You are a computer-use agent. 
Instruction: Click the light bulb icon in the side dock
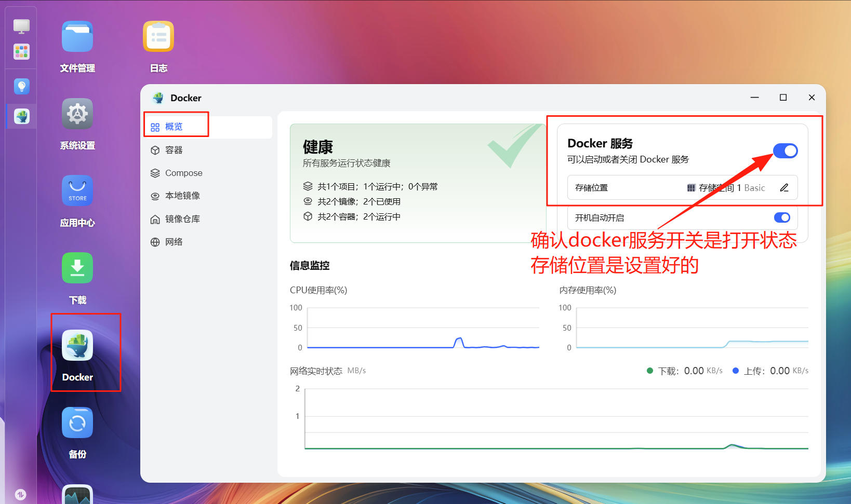tap(21, 86)
